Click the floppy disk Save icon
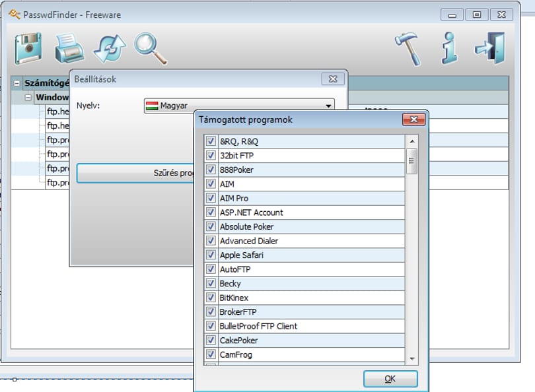Screen dimensions: 535x392 pyautogui.click(x=28, y=48)
